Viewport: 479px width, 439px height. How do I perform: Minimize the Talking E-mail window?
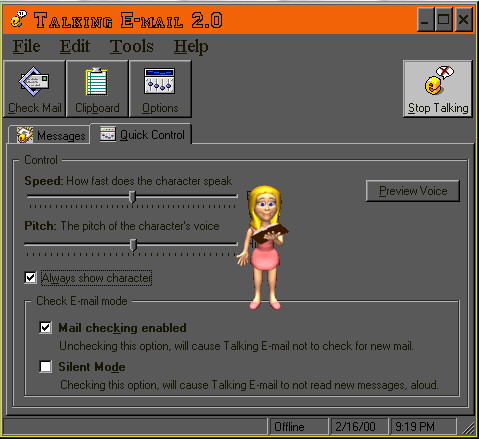tap(425, 20)
